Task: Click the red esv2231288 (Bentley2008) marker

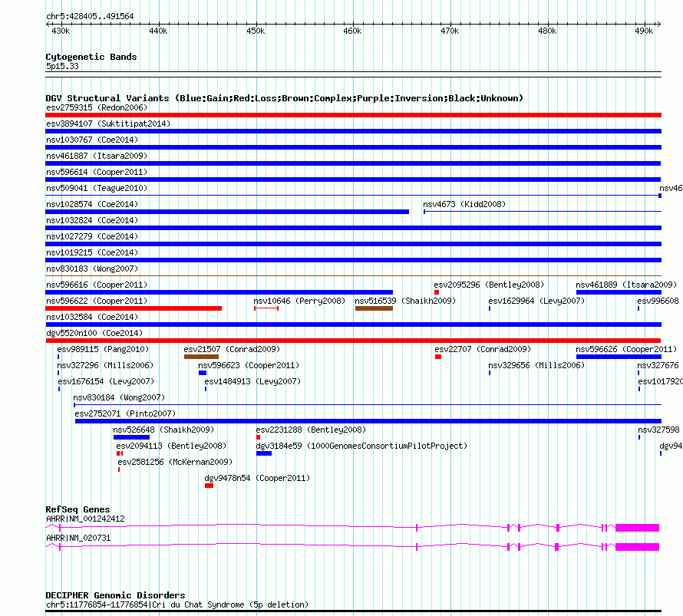Action: pyautogui.click(x=259, y=437)
